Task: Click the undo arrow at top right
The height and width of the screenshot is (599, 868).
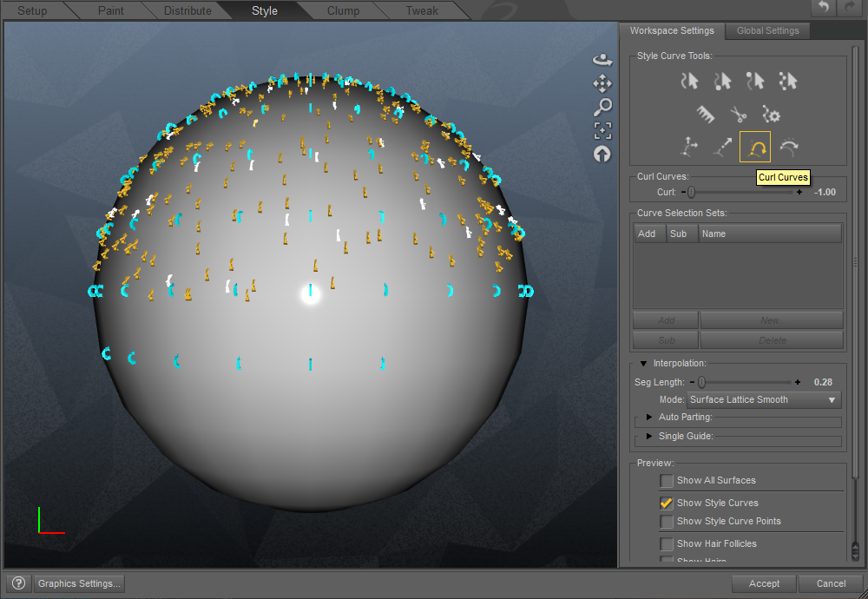Action: coord(824,7)
